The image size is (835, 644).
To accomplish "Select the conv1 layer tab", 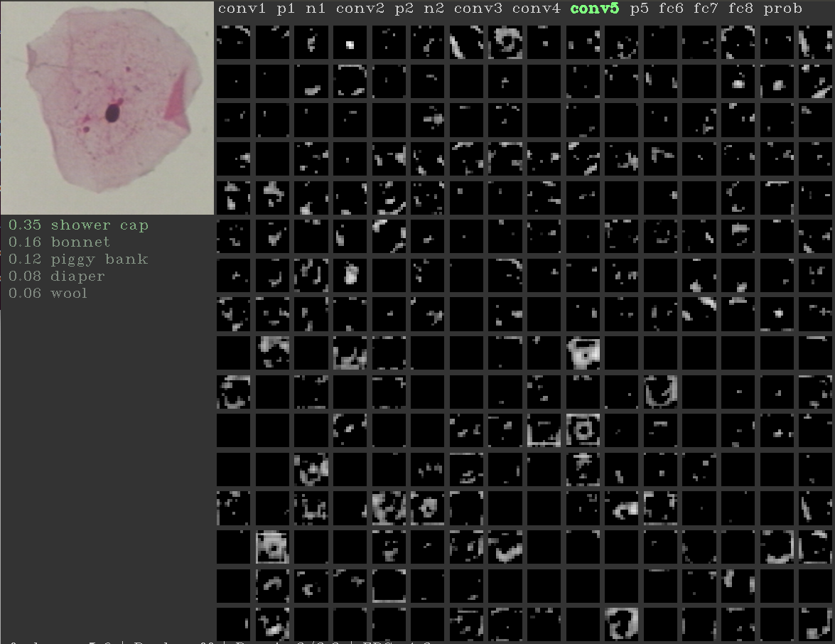I will click(x=242, y=9).
